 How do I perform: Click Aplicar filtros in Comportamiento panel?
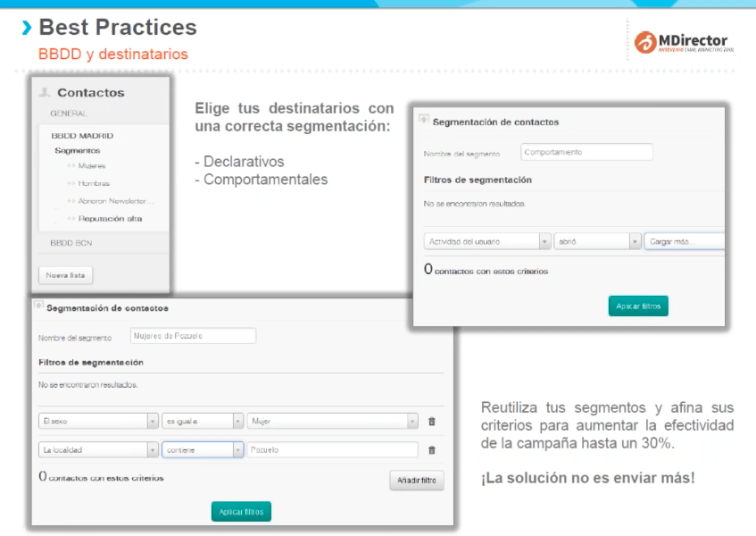click(638, 306)
